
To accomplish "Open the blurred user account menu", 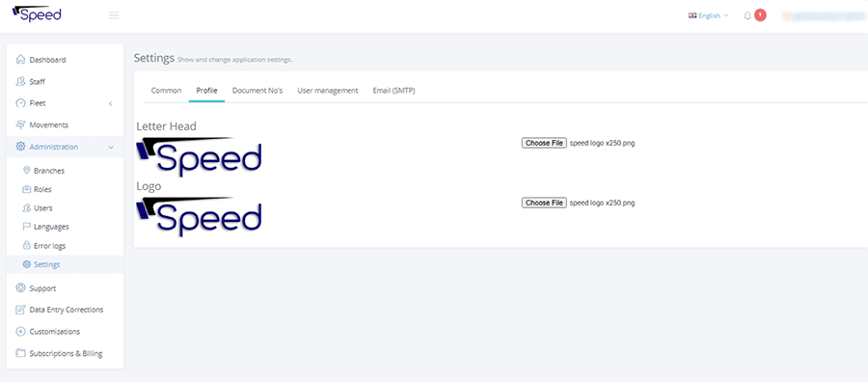I will (824, 16).
